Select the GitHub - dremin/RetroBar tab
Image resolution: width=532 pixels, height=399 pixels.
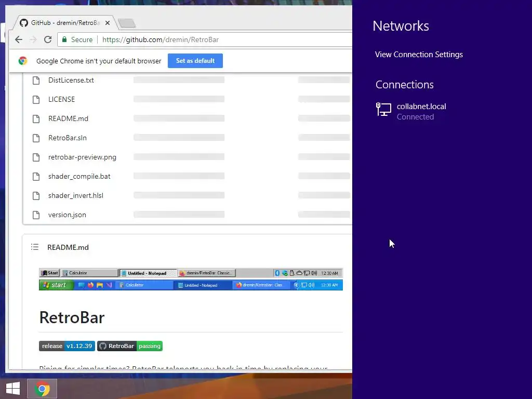64,23
